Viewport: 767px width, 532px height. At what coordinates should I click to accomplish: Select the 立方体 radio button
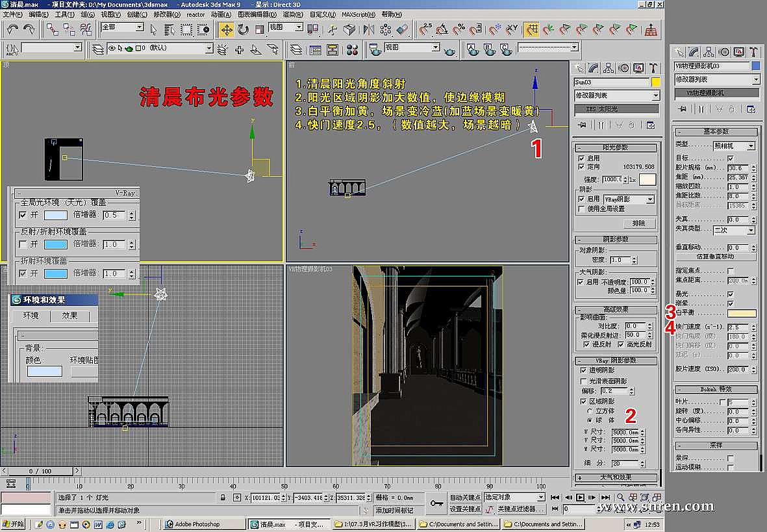[590, 411]
